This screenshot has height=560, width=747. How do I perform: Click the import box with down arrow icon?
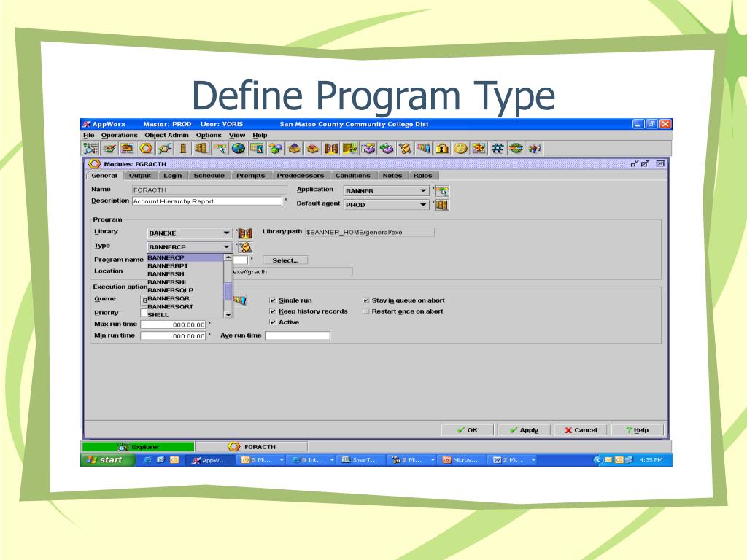[312, 149]
